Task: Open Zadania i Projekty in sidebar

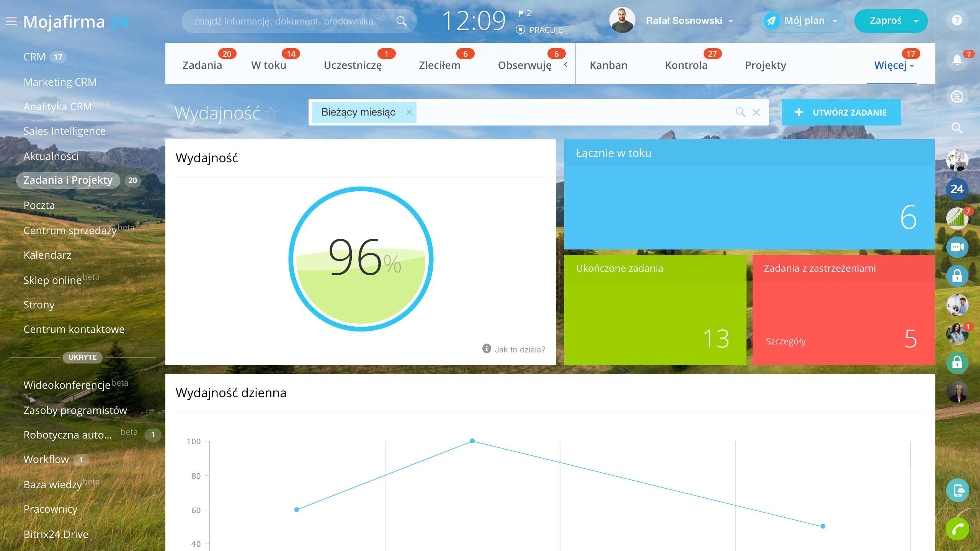Action: point(68,180)
